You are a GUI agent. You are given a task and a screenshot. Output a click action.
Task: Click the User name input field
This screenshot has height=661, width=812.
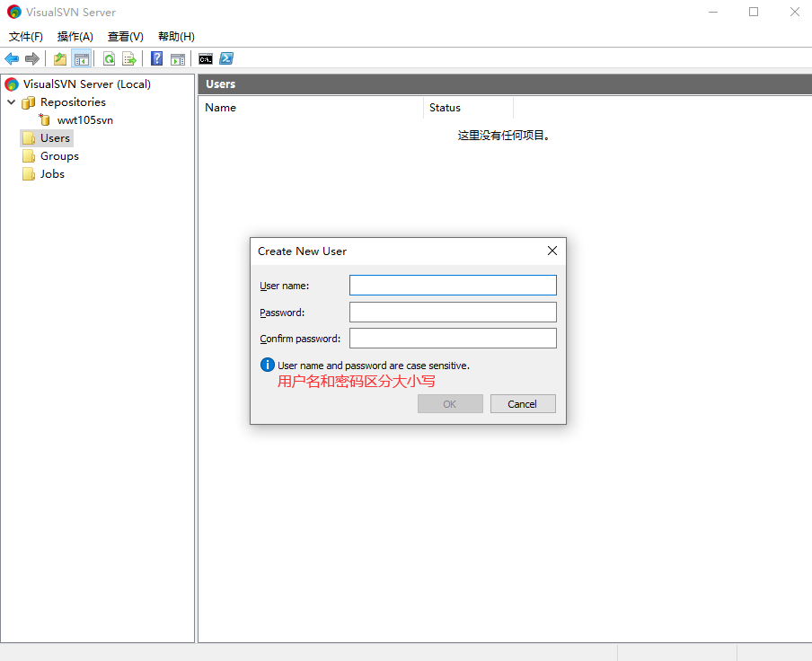[453, 286]
